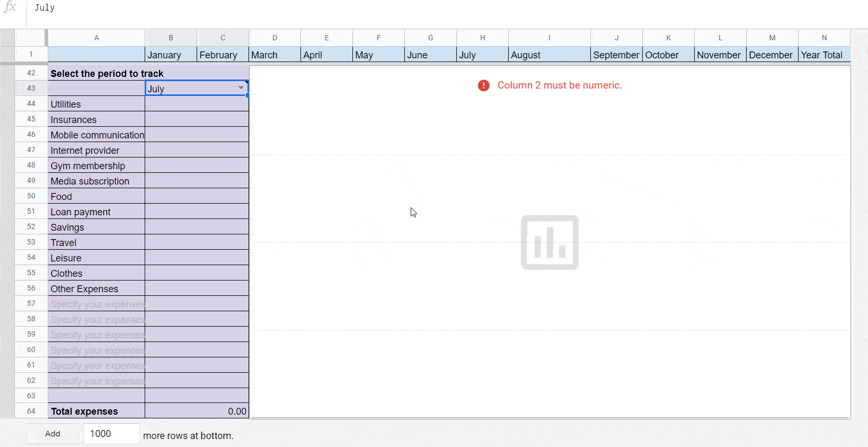Screen dimensions: 868x447
Task: Select frozen row 1 header
Action: point(31,54)
